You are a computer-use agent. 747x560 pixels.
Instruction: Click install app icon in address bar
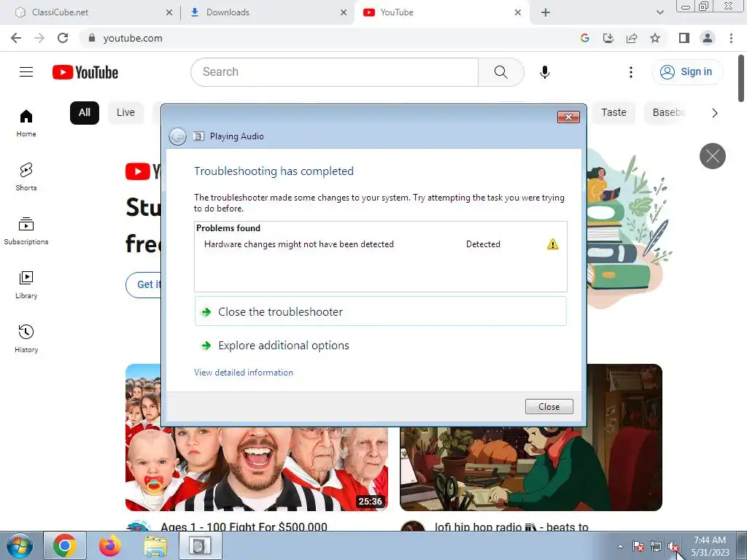pos(608,38)
